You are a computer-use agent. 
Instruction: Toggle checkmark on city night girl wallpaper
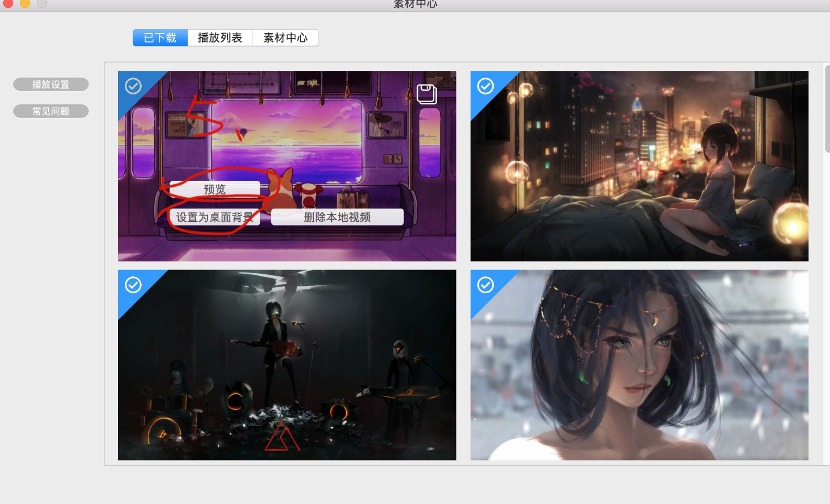point(486,86)
